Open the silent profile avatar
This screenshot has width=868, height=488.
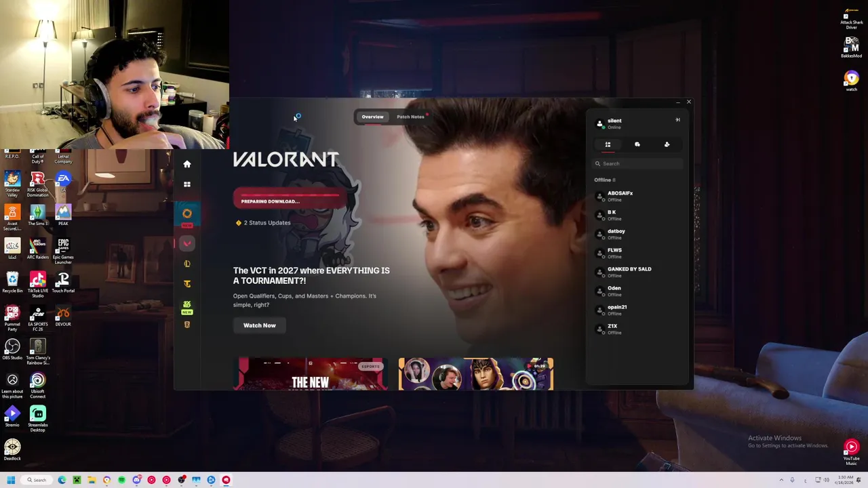point(599,124)
